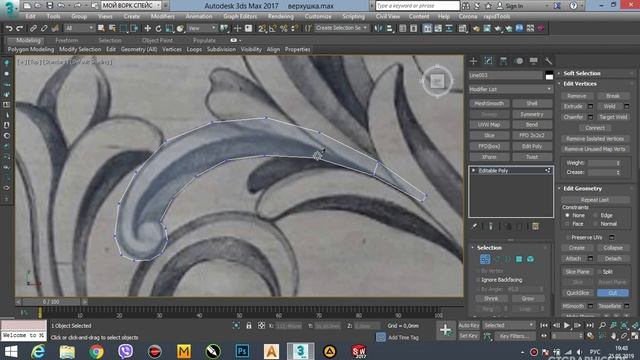The image size is (640, 360).
Task: Open the Rendering menu
Action: pos(280,17)
